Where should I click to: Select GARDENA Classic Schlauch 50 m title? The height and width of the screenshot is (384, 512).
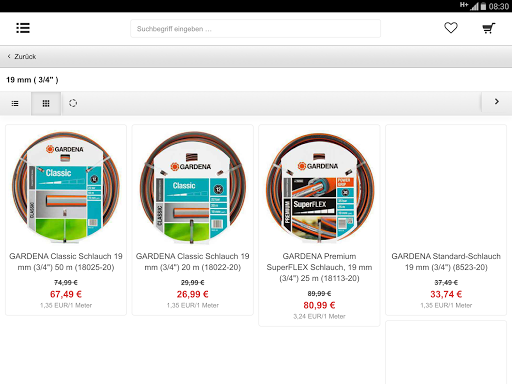[66, 262]
